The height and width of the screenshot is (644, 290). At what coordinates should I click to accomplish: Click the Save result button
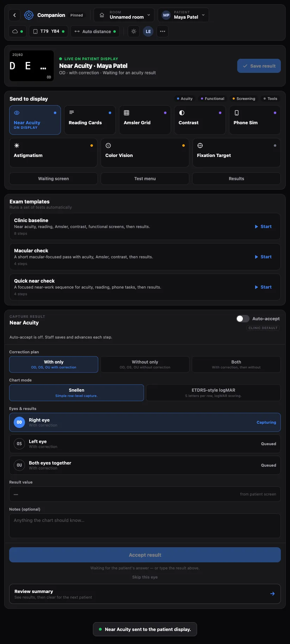click(259, 66)
